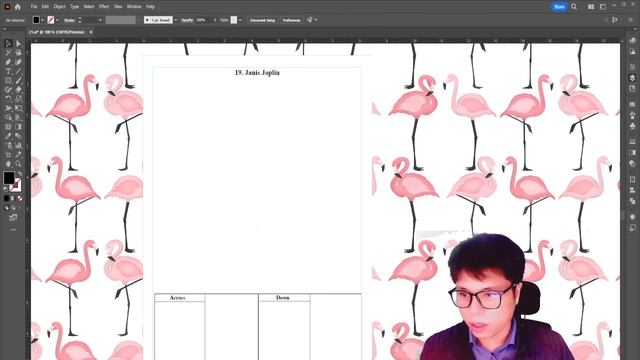Change the screen mode button
The height and width of the screenshot is (360, 640).
(13, 217)
